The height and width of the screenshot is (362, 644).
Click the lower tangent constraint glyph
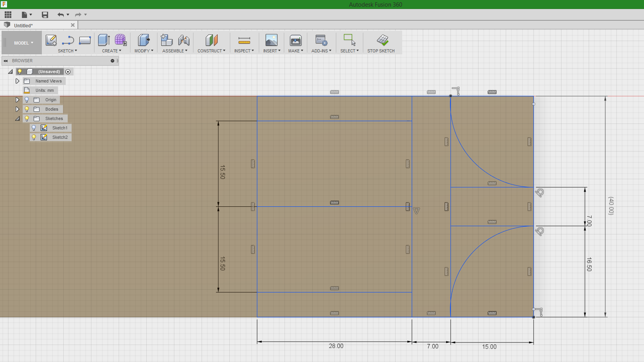pyautogui.click(x=540, y=231)
